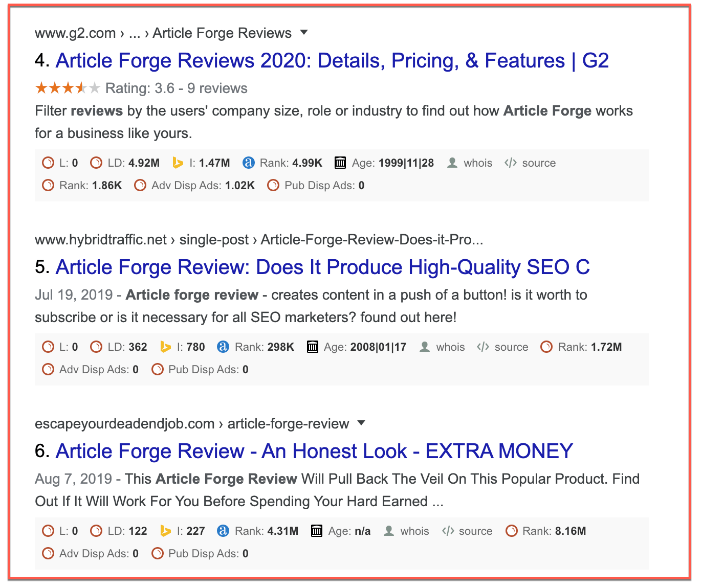The height and width of the screenshot is (588, 702).
Task: Click the code brackets icon in escapeyourdeadendjob result
Action: coord(448,531)
